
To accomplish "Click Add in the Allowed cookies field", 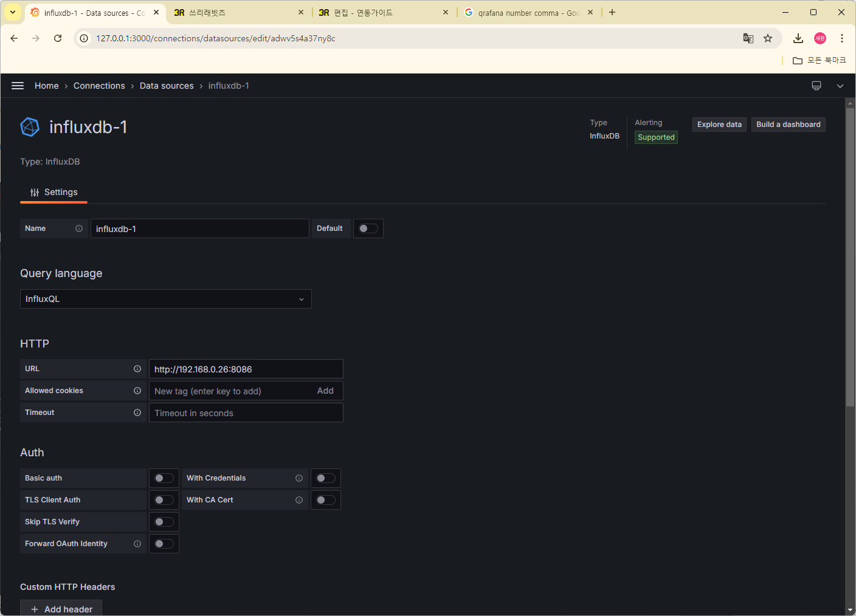I will (x=325, y=391).
